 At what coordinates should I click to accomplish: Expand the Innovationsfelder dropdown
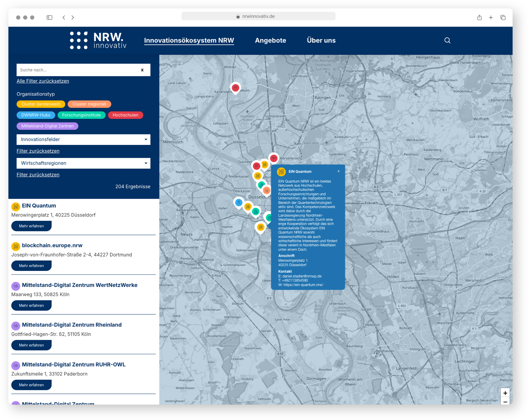(83, 140)
